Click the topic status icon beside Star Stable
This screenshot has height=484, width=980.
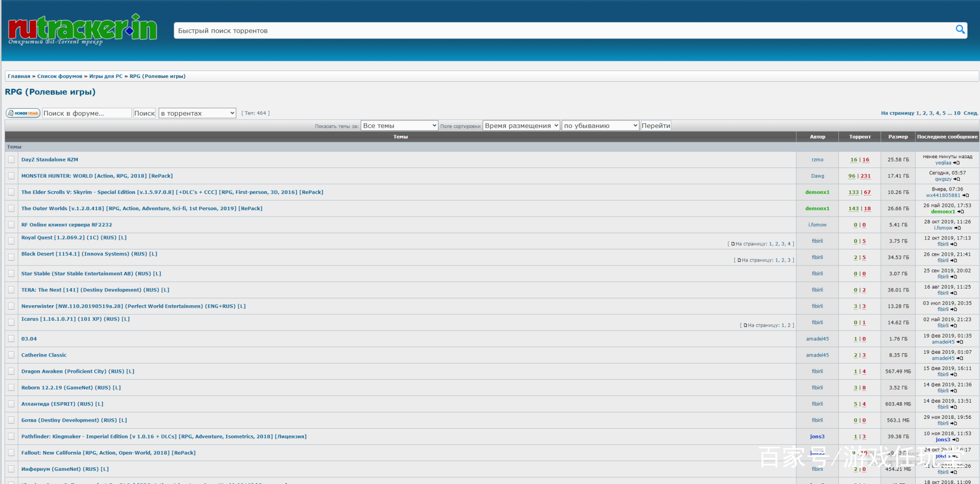pos(11,273)
